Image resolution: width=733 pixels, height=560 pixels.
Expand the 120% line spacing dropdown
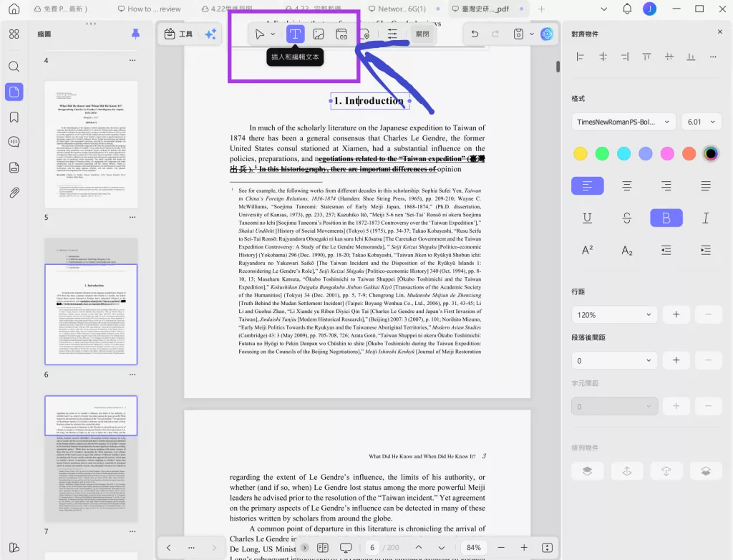click(613, 314)
